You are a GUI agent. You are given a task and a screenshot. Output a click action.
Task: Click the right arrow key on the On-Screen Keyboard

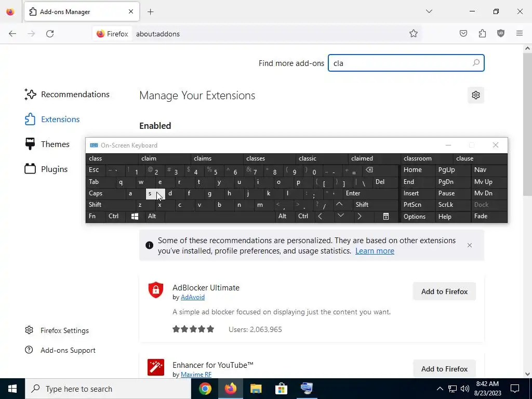click(360, 217)
